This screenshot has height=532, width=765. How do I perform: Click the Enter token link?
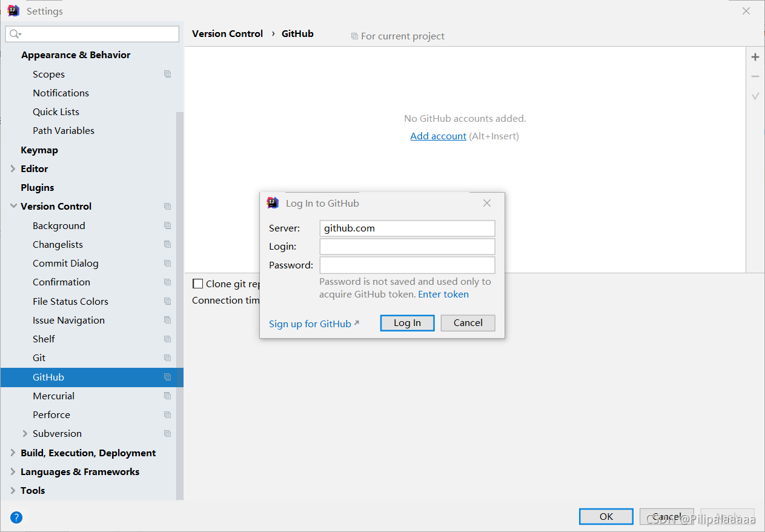[x=443, y=294]
